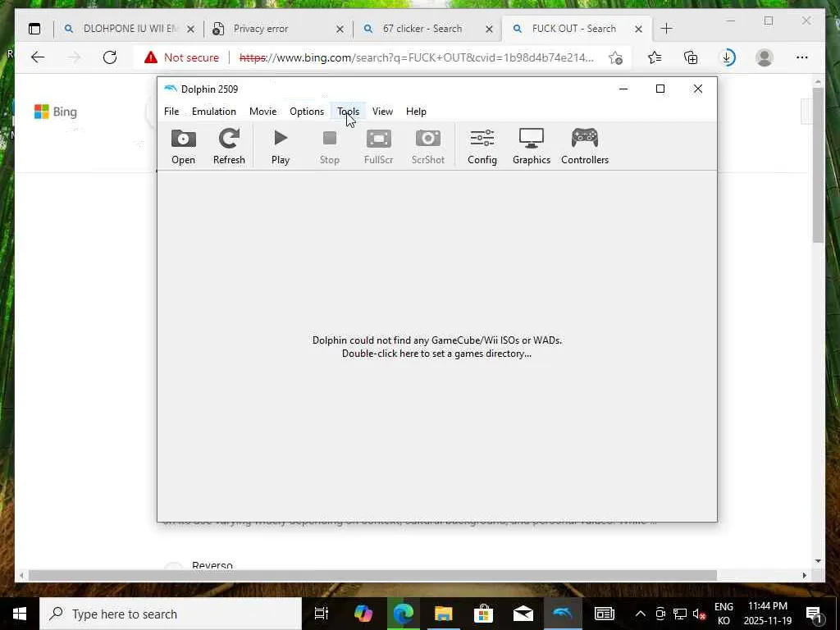Open the Edge profile avatar
This screenshot has height=630, width=840.
point(765,57)
